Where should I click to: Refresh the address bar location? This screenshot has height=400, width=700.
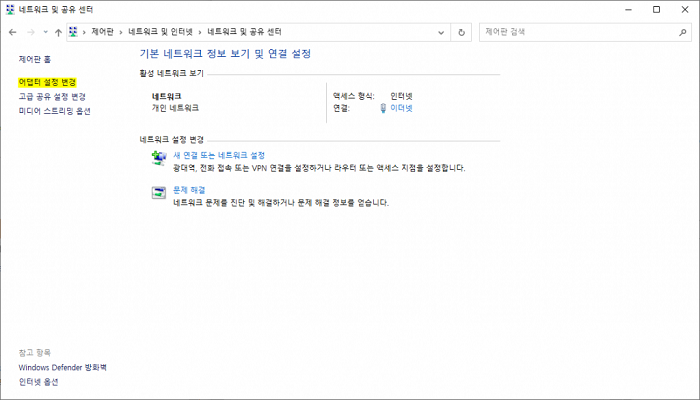(461, 32)
